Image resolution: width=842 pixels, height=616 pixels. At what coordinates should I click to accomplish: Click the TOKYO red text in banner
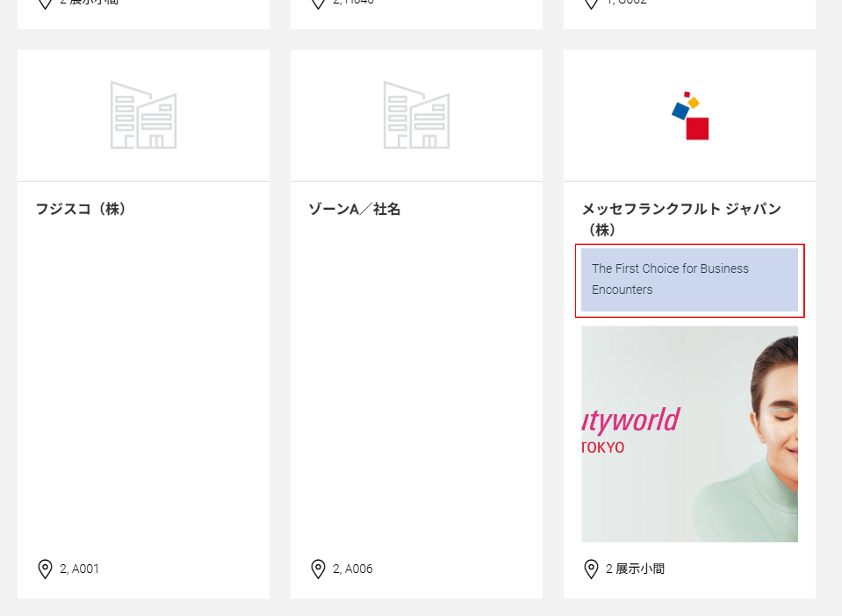[x=603, y=448]
